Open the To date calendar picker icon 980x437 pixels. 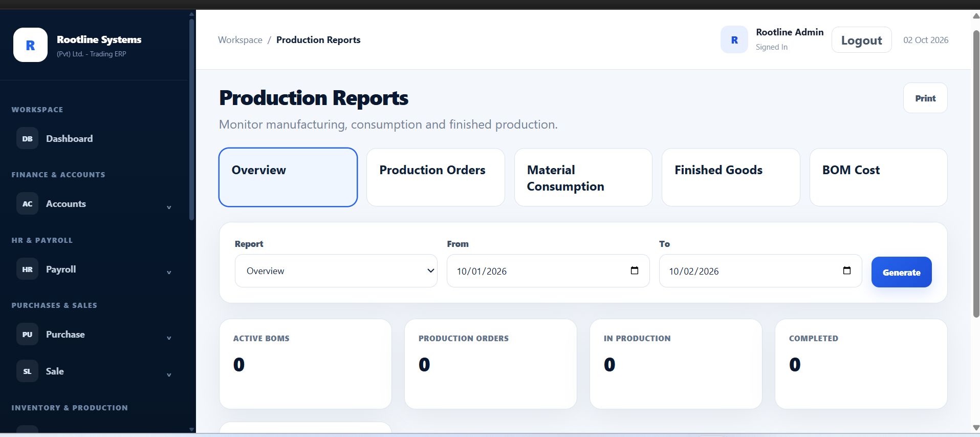847,270
